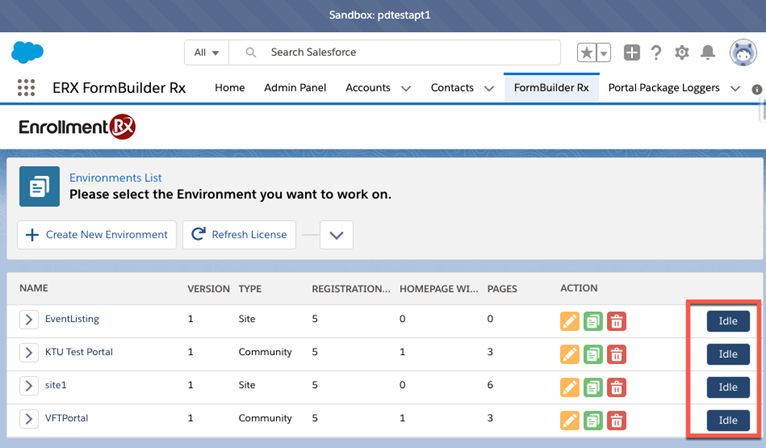Expand the EventListing row

29,319
